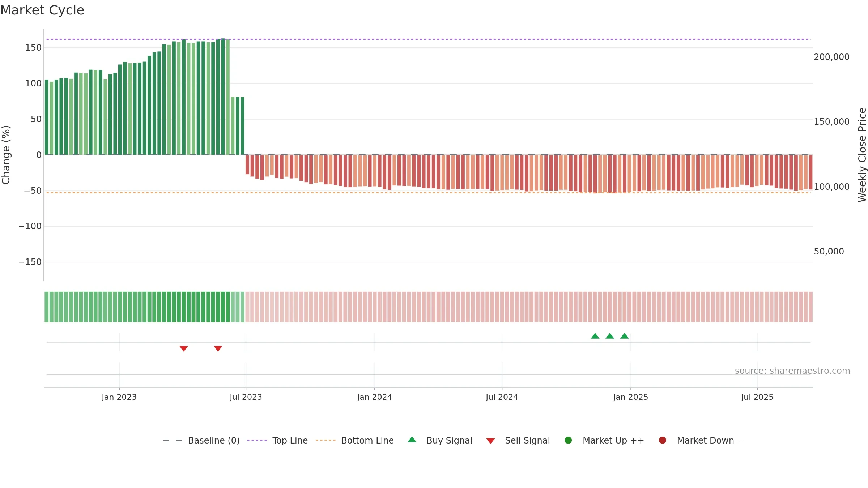The height and width of the screenshot is (488, 868).
Task: Toggle the Buy Signal legend label
Action: 449,441
